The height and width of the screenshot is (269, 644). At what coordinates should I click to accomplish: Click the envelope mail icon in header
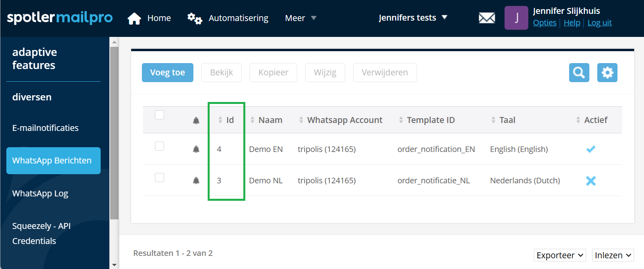click(487, 18)
